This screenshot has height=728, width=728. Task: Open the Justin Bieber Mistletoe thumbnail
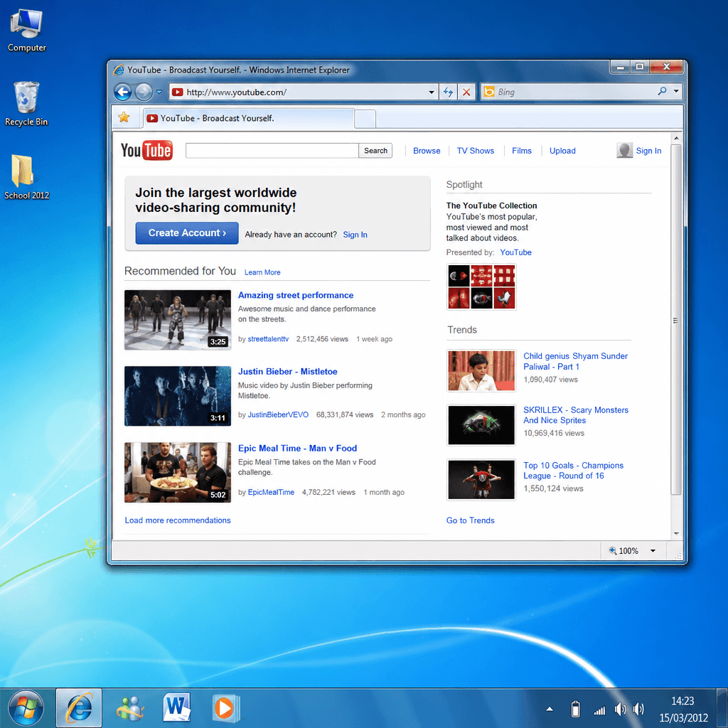tap(177, 396)
